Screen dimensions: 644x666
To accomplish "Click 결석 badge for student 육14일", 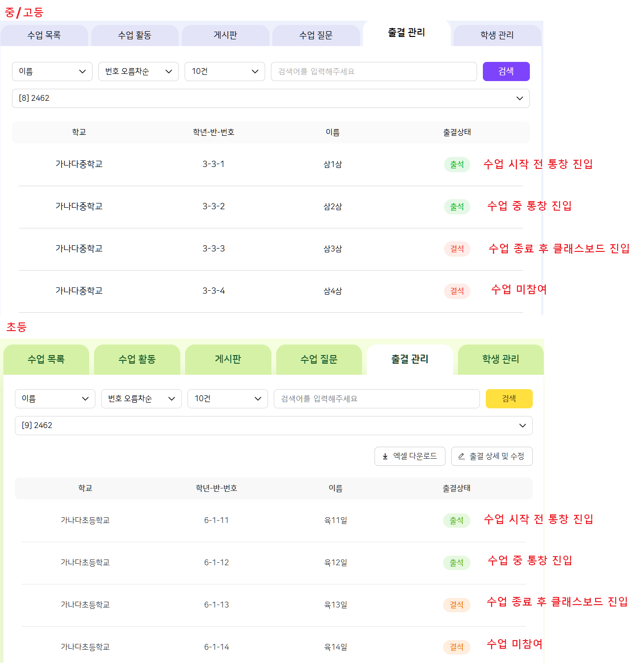I will (x=457, y=647).
